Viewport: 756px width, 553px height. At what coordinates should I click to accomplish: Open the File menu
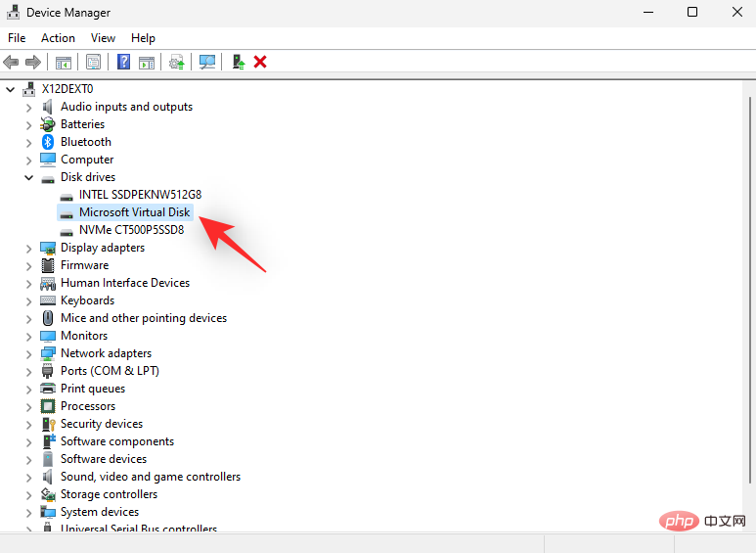[x=17, y=38]
